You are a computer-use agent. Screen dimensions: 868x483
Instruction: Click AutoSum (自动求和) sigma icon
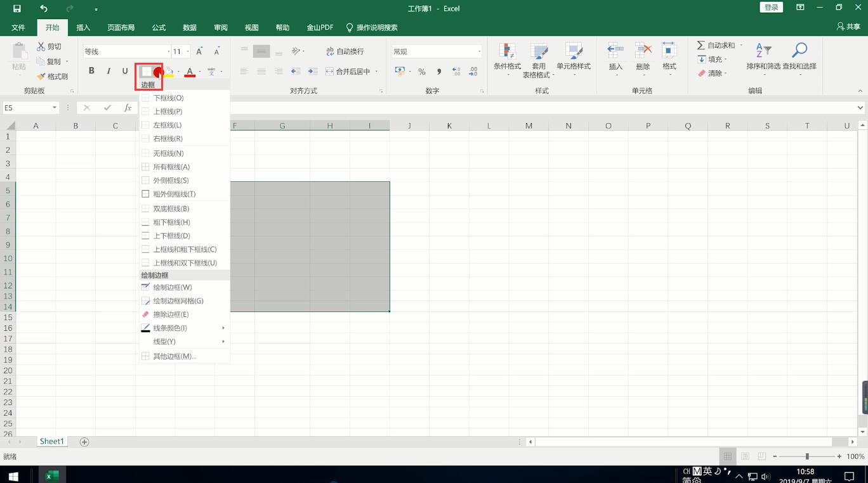point(701,45)
